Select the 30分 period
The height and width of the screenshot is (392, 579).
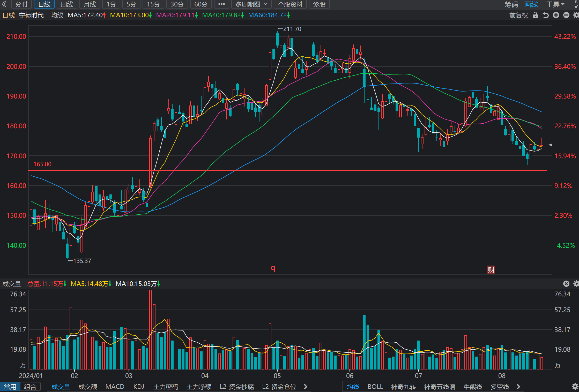tap(177, 4)
